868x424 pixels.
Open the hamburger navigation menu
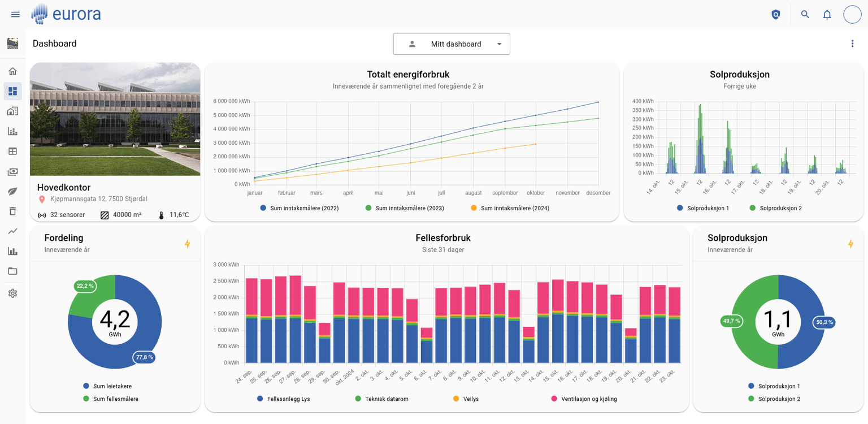[x=15, y=14]
